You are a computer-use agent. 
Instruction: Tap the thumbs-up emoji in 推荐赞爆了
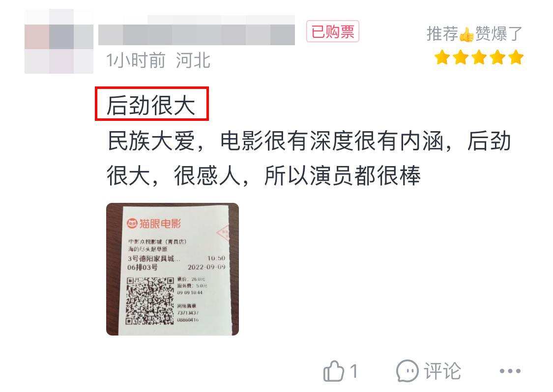(466, 34)
